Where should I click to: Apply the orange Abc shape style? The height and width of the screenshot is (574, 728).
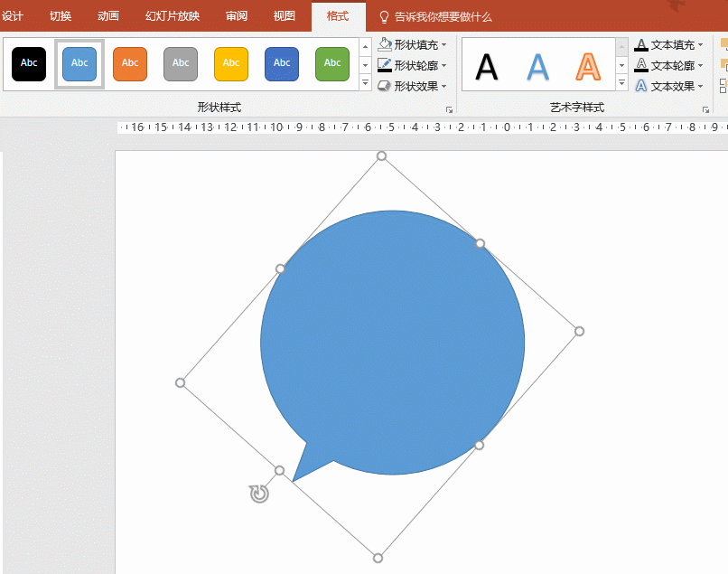(x=130, y=63)
